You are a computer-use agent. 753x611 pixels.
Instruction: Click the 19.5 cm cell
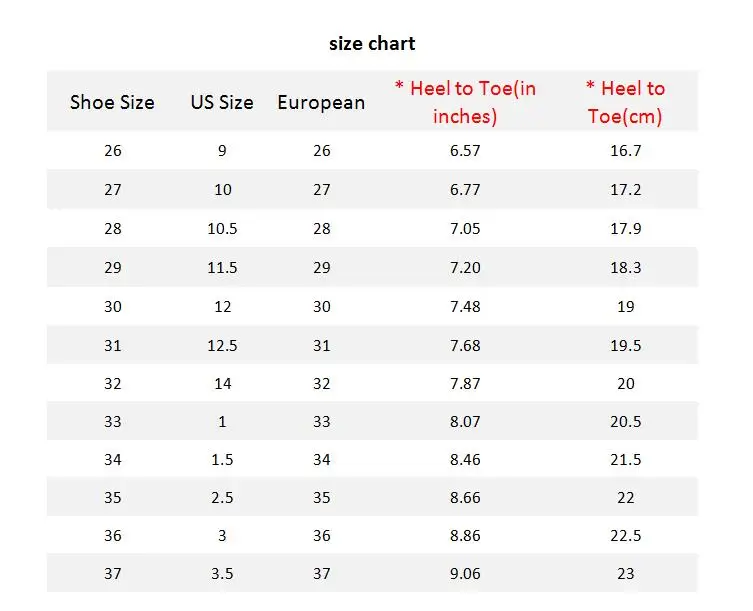pos(626,345)
